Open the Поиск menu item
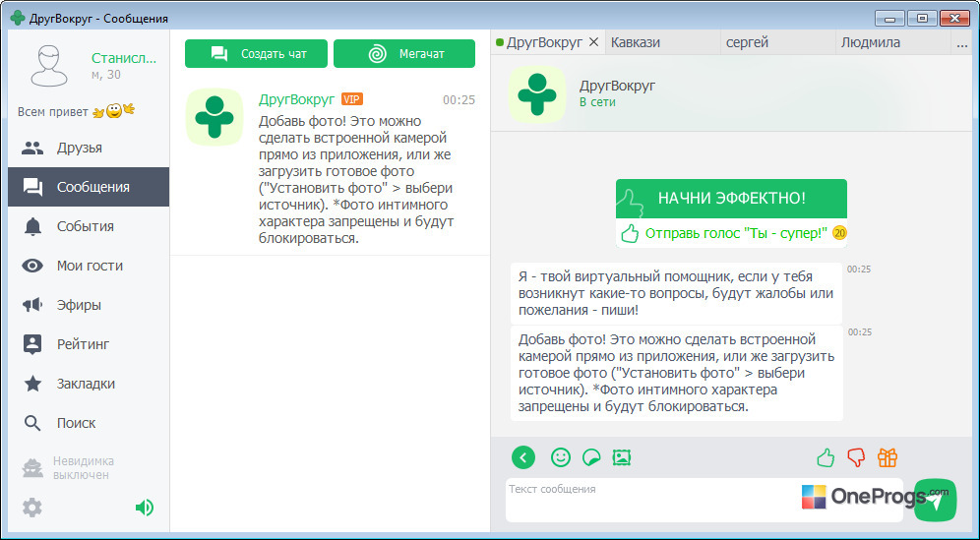The width and height of the screenshot is (980, 540). [x=89, y=423]
